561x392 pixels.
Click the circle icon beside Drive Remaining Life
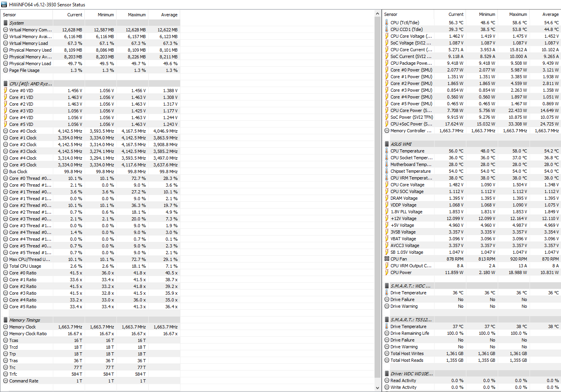tap(387, 333)
